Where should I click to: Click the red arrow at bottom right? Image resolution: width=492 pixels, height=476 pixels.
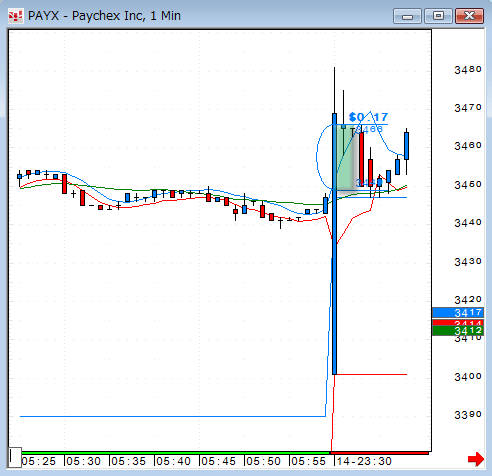[476, 460]
